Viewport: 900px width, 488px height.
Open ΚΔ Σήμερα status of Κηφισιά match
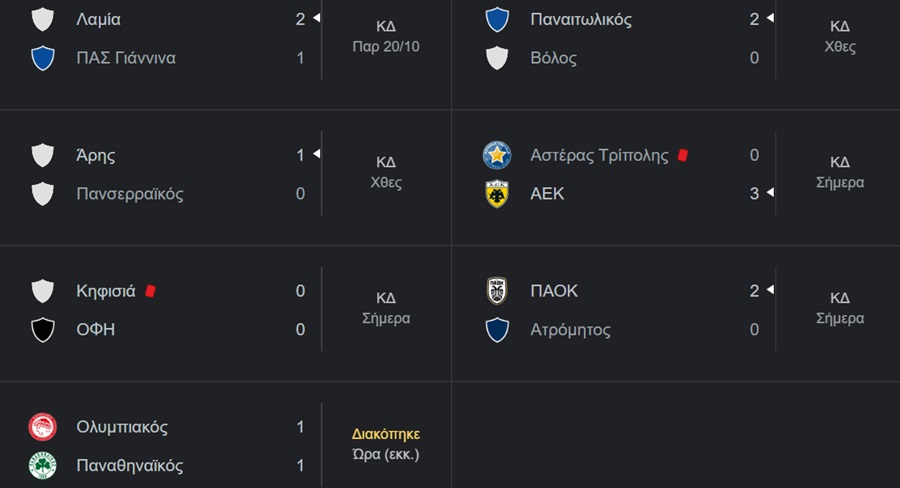coord(386,308)
